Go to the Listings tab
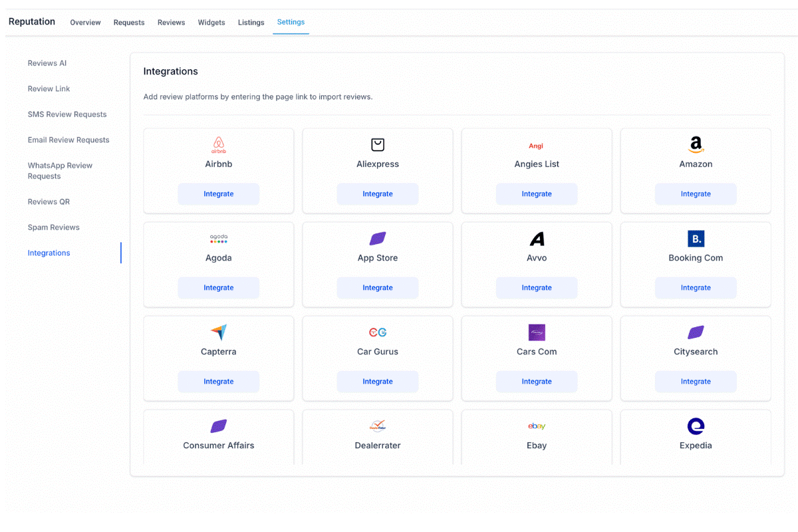The height and width of the screenshot is (532, 798). tap(251, 23)
